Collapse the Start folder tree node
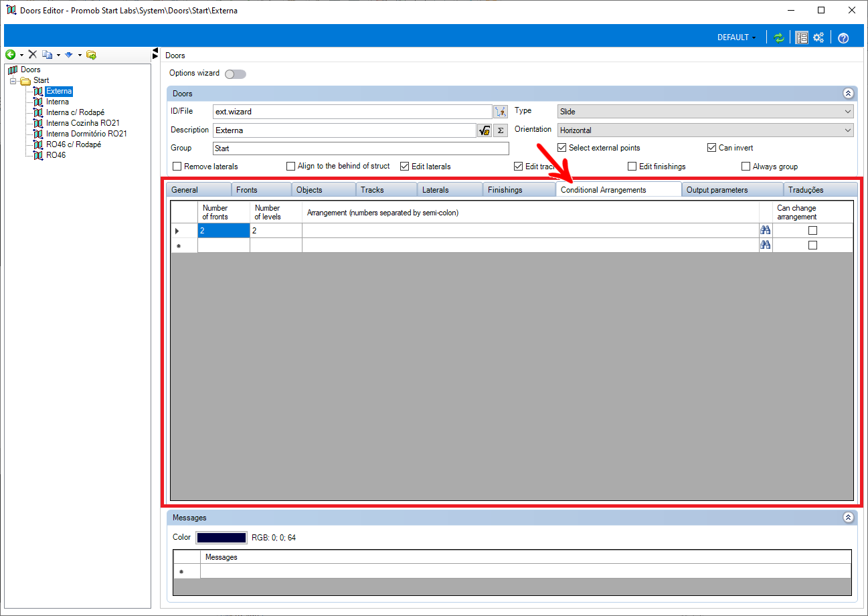Viewport: 868px width, 616px height. (12, 81)
